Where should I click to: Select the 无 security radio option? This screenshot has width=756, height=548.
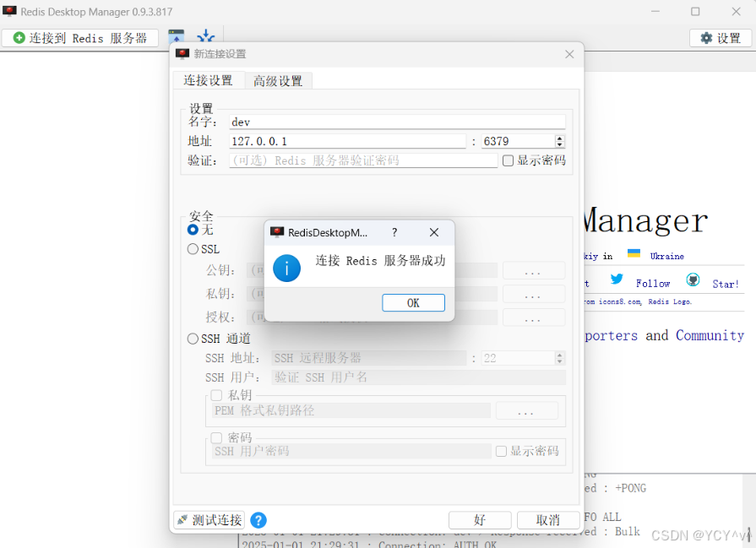point(193,230)
